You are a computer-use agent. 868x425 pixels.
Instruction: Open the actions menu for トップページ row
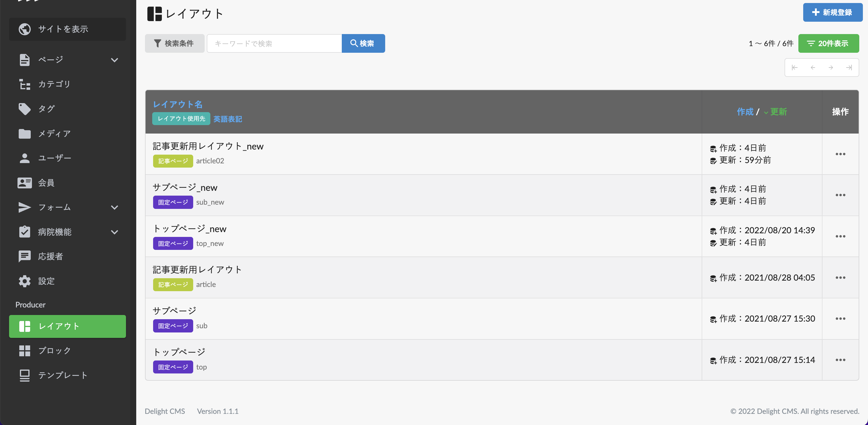(840, 360)
